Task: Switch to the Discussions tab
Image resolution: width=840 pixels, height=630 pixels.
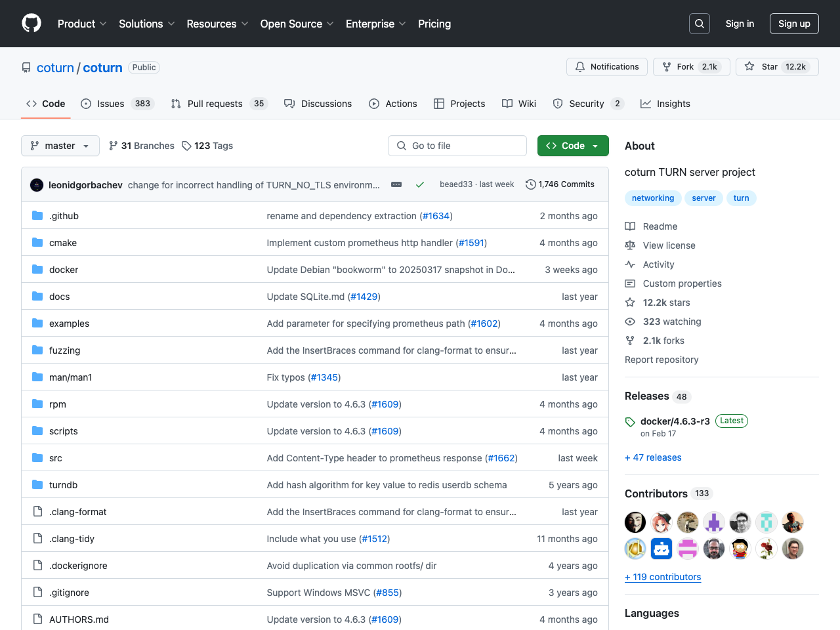Action: pyautogui.click(x=318, y=104)
